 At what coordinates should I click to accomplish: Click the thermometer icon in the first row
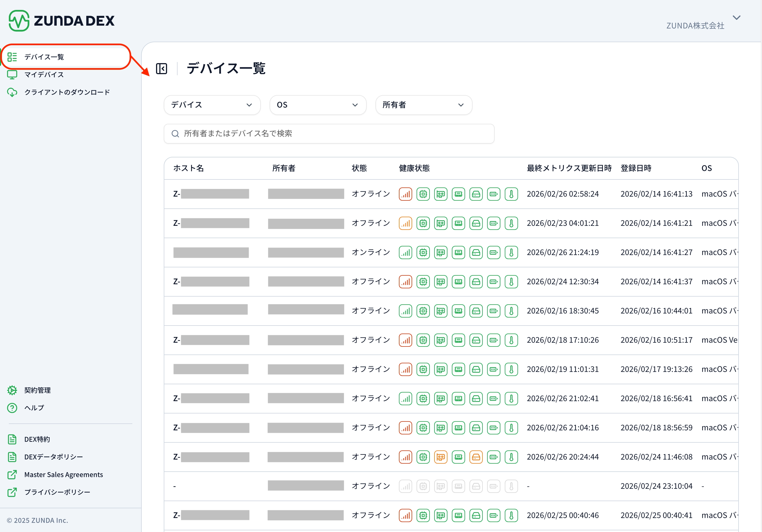pos(511,194)
